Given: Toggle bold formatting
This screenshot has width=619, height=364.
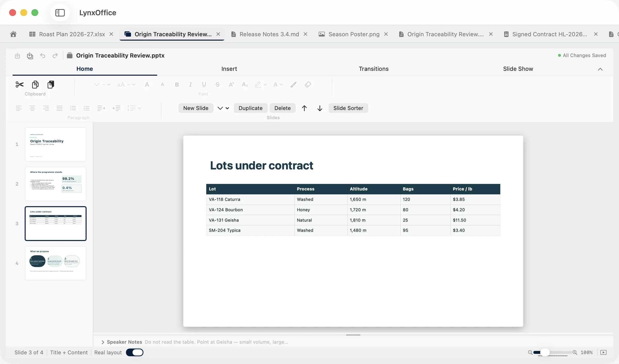Looking at the screenshot, I should (x=177, y=85).
